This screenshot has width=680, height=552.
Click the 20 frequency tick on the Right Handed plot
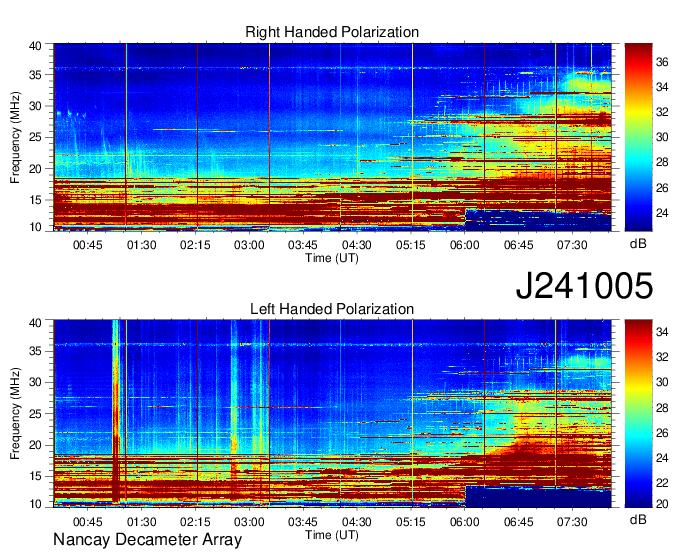(x=35, y=169)
